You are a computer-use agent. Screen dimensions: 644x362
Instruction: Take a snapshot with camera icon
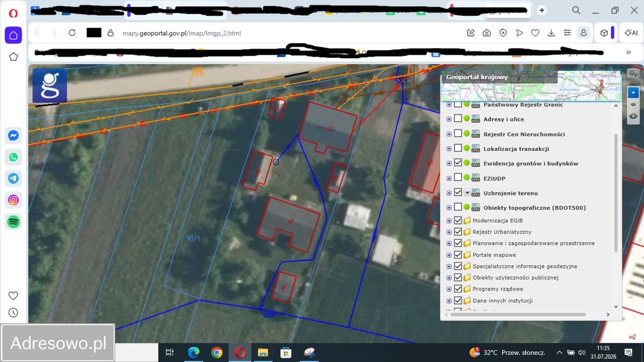point(487,33)
